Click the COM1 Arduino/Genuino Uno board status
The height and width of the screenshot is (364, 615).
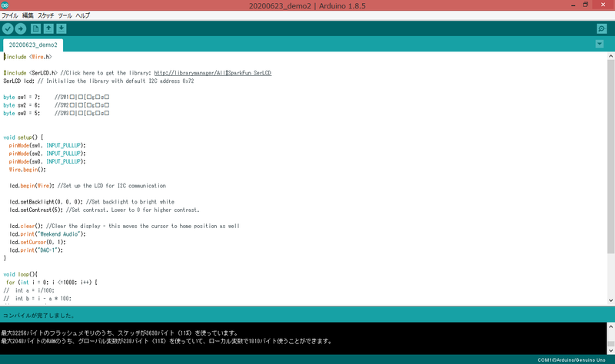tap(571, 359)
